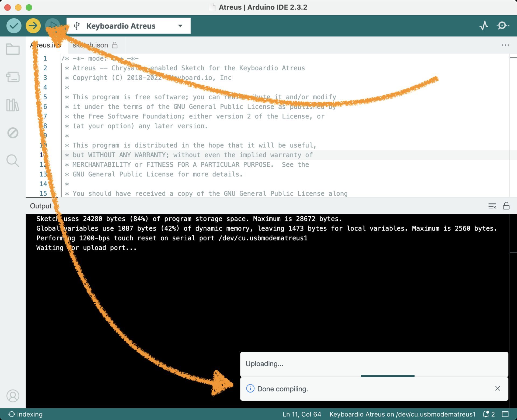517x420 pixels.
Task: Open the Search sidebar panel
Action: click(x=13, y=161)
